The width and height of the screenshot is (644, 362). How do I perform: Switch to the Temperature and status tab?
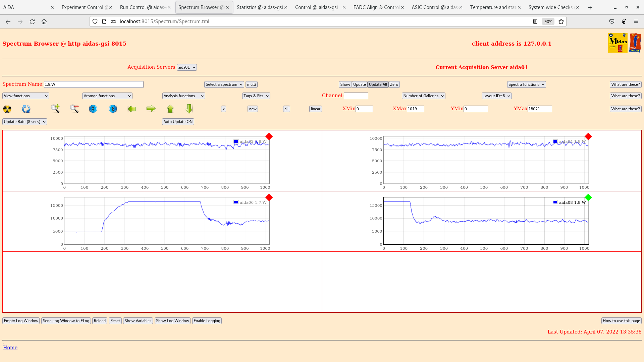493,7
